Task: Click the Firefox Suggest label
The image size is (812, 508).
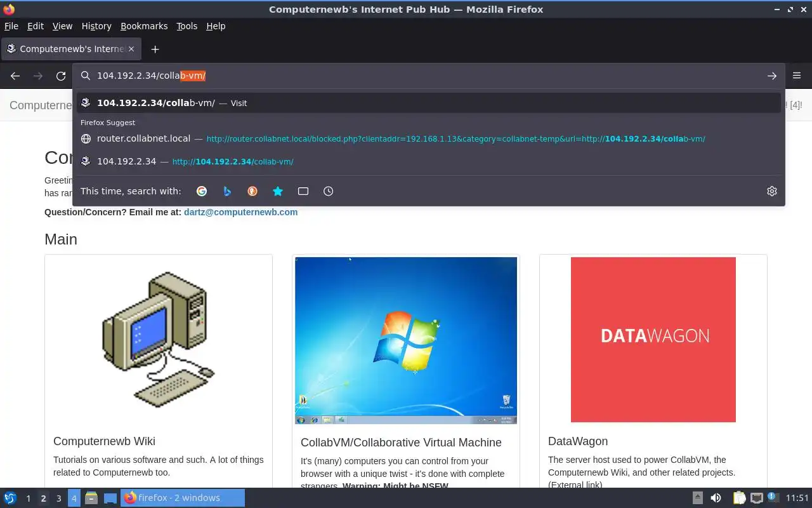Action: pos(108,123)
